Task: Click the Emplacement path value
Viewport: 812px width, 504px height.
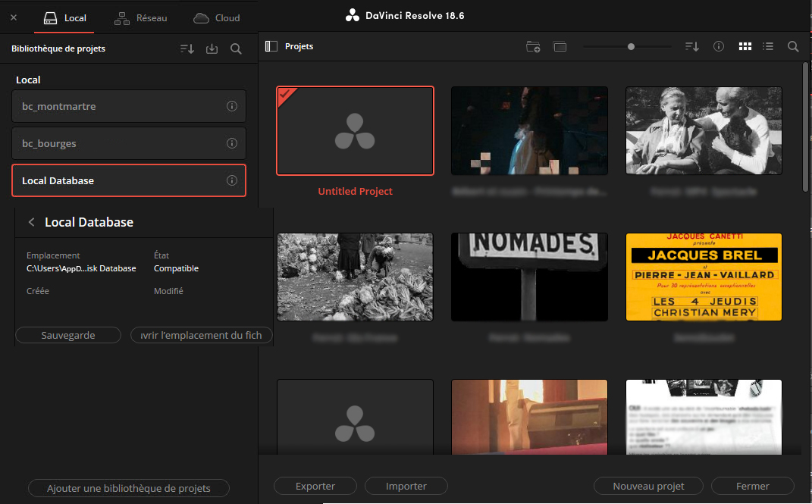Action: (81, 268)
